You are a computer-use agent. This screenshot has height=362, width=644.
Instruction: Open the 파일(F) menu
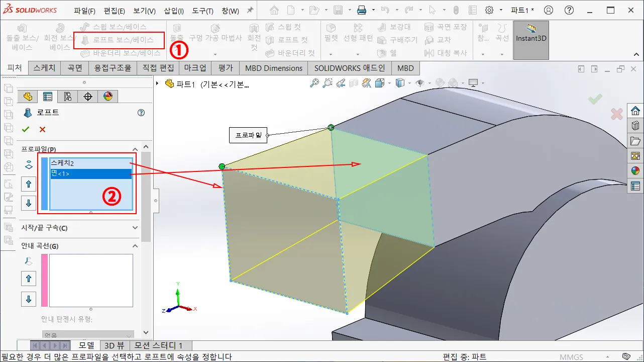pos(84,11)
